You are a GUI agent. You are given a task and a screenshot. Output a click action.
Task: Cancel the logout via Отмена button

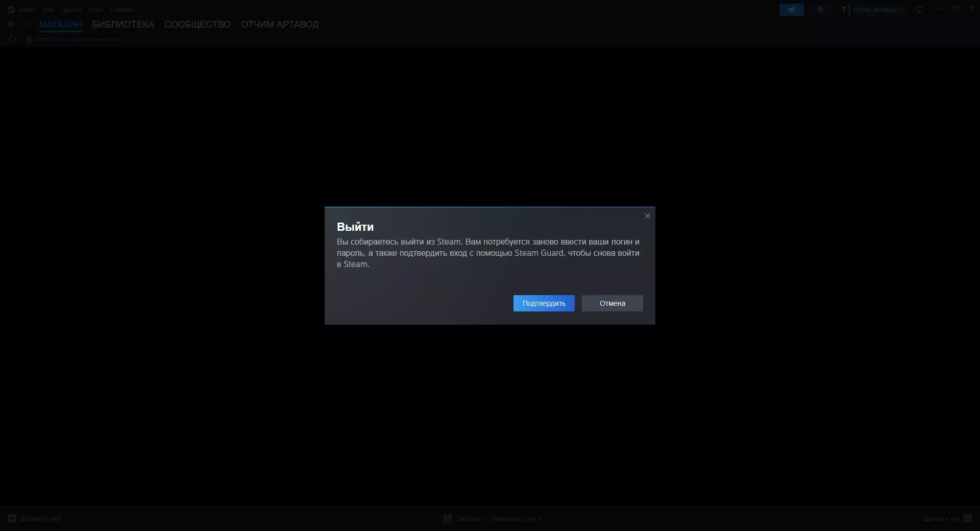click(612, 303)
